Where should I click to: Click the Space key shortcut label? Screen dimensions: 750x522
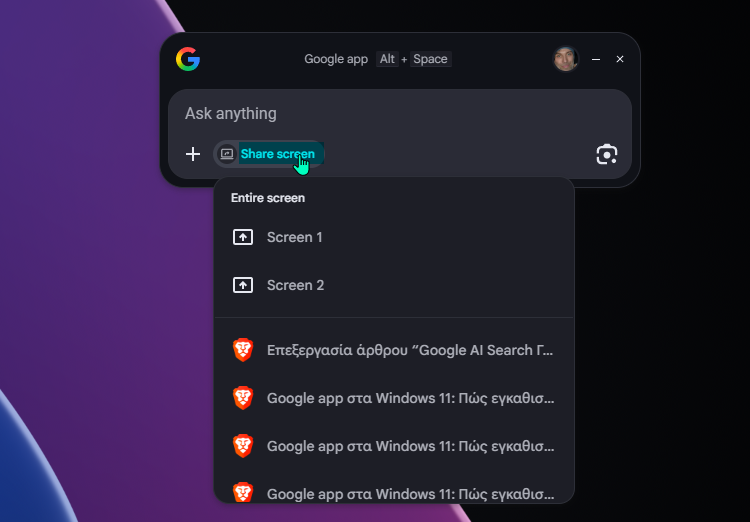(x=430, y=59)
